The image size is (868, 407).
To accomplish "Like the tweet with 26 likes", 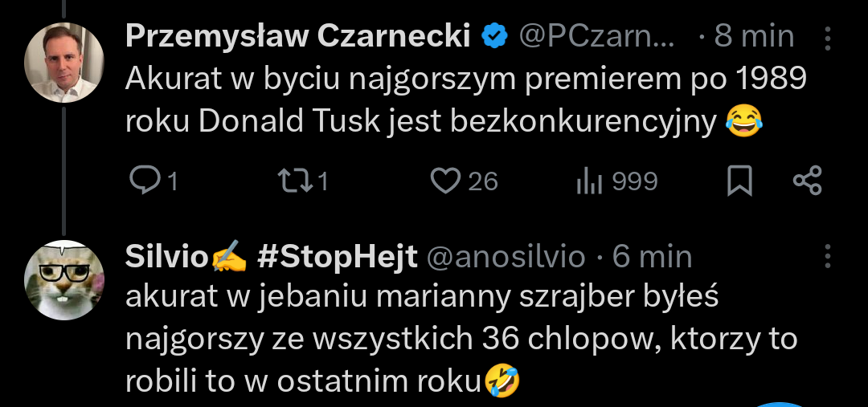I will [444, 181].
